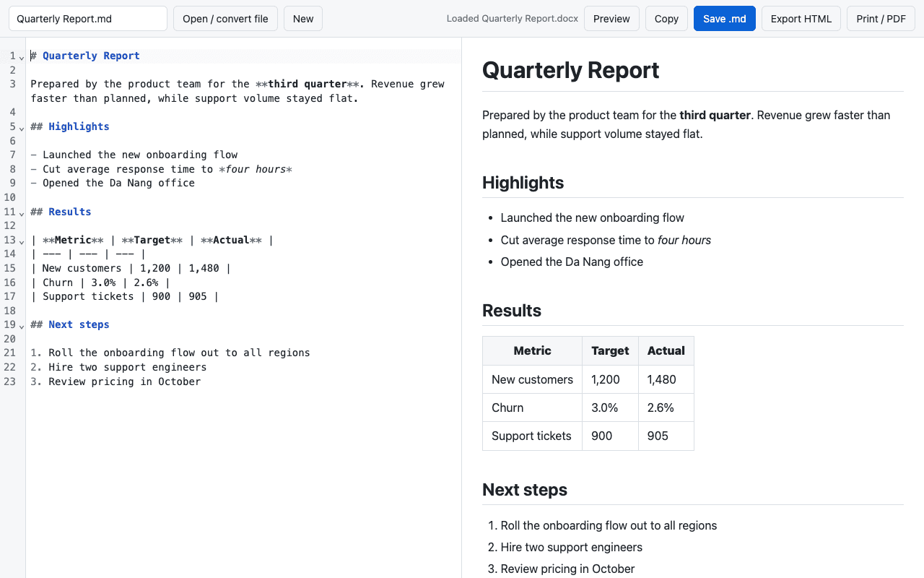Image resolution: width=924 pixels, height=578 pixels.
Task: Open Print / PDF
Action: [x=881, y=19]
